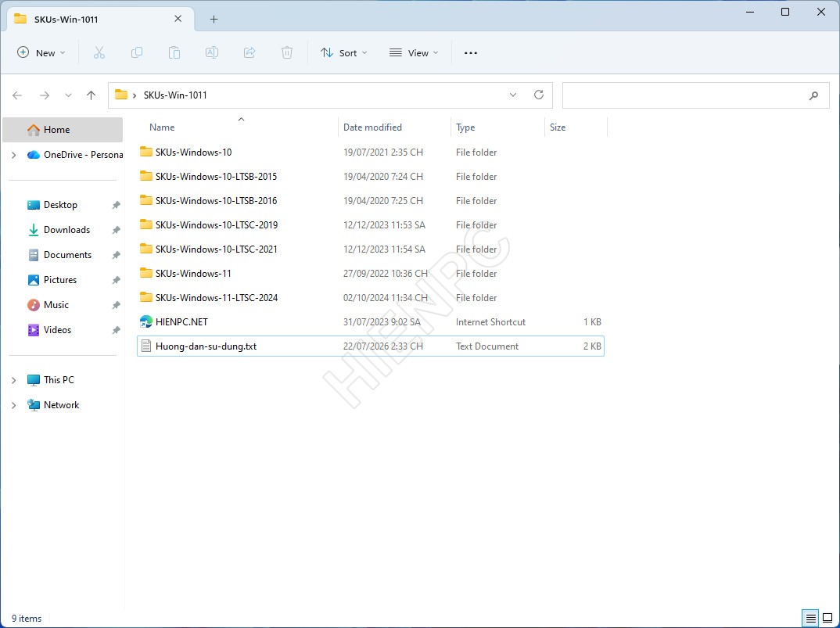840x628 pixels.
Task: Click chevron before SKUs-Win-1011 breadcrumb
Action: (x=135, y=95)
